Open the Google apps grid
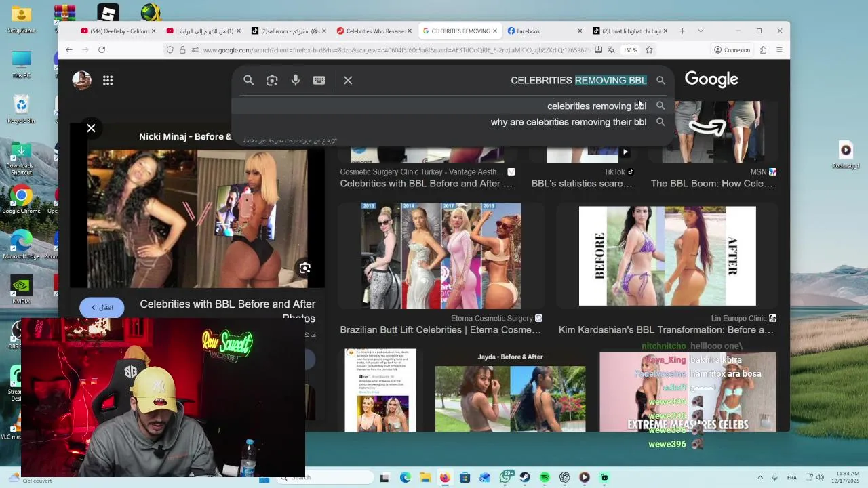 pos(108,80)
